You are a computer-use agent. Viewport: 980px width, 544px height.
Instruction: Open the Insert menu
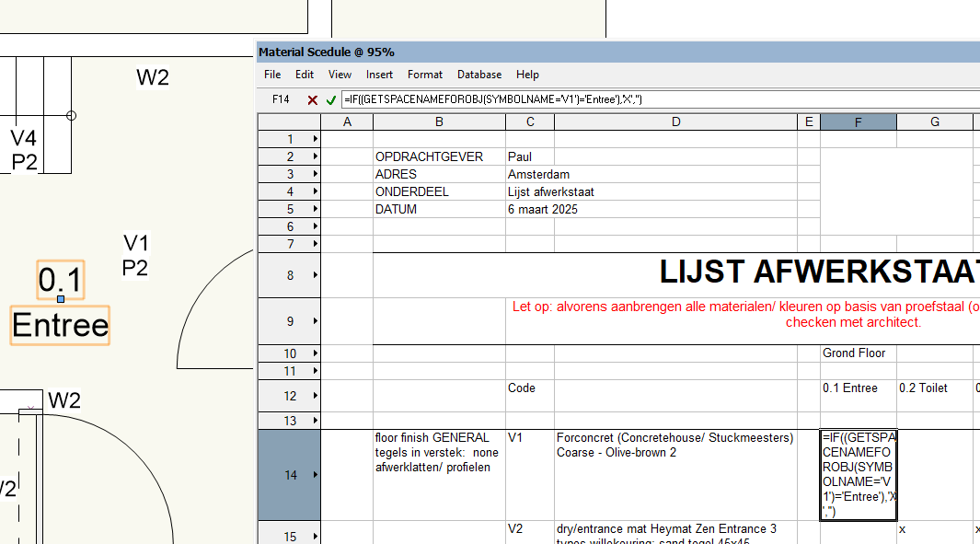point(379,75)
